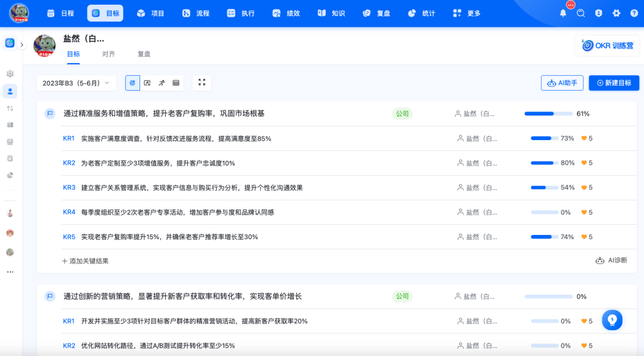
Task: Switch to the running figure view icon
Action: 162,83
